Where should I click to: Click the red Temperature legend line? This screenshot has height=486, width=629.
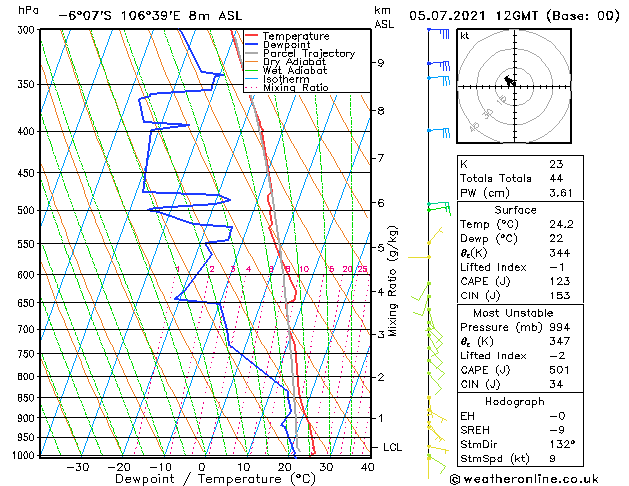point(251,36)
